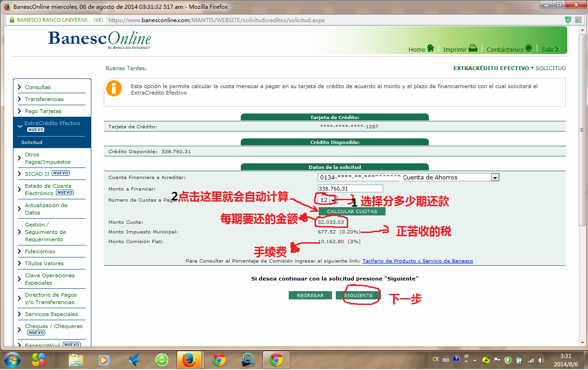Open the colorful pinwheel app on the taskbar

click(40, 359)
